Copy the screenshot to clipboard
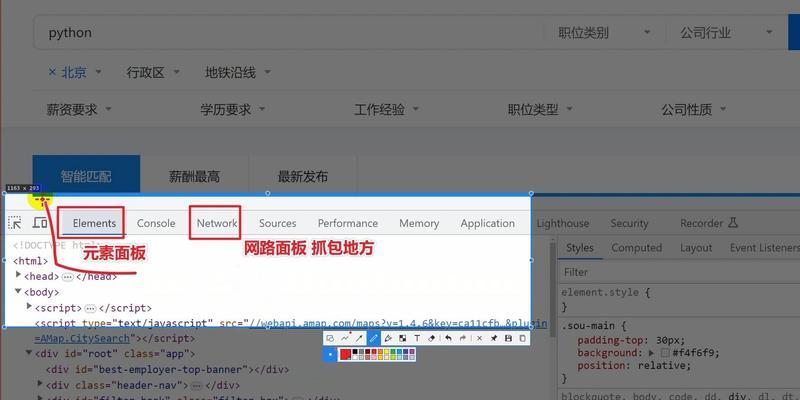The width and height of the screenshot is (800, 400). click(x=523, y=338)
